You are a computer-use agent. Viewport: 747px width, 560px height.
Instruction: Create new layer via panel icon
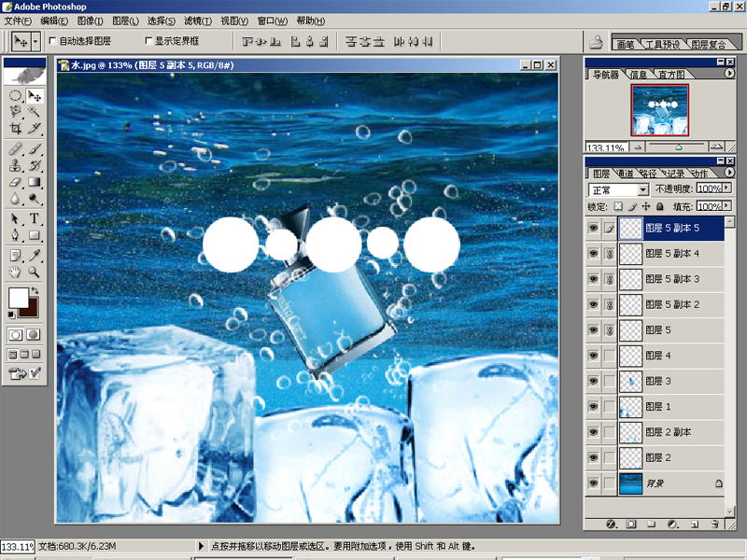pos(695,524)
